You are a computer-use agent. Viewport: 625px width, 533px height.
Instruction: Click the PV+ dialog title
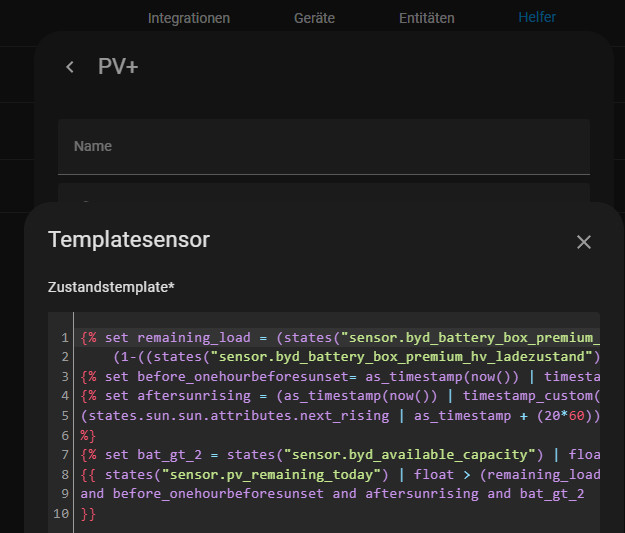click(x=118, y=67)
